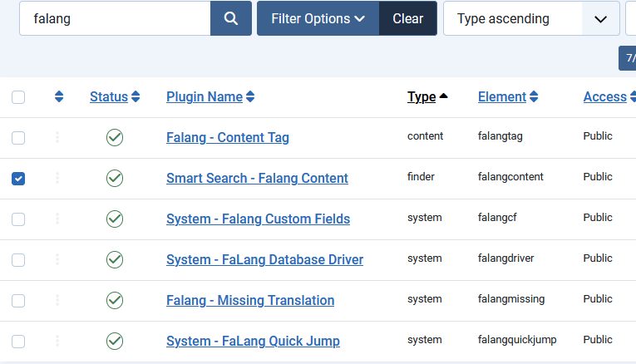Click drag handle of Falang - Content Tag row

[x=57, y=137]
